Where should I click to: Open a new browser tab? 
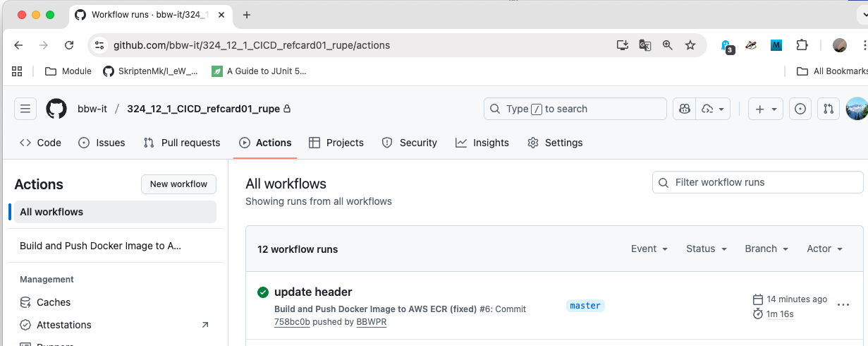(247, 15)
